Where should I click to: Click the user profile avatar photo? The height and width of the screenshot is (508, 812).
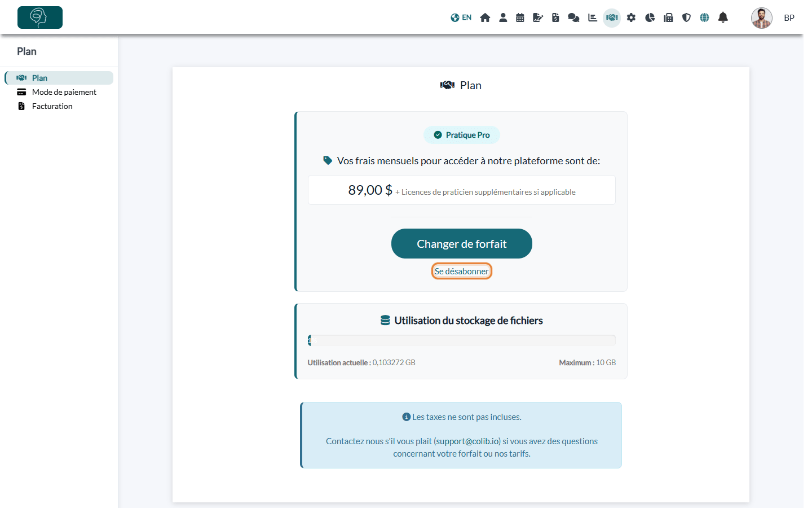pos(761,18)
